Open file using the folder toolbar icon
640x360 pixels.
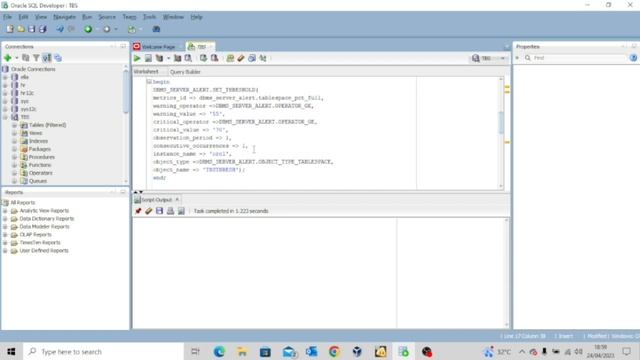pos(20,29)
